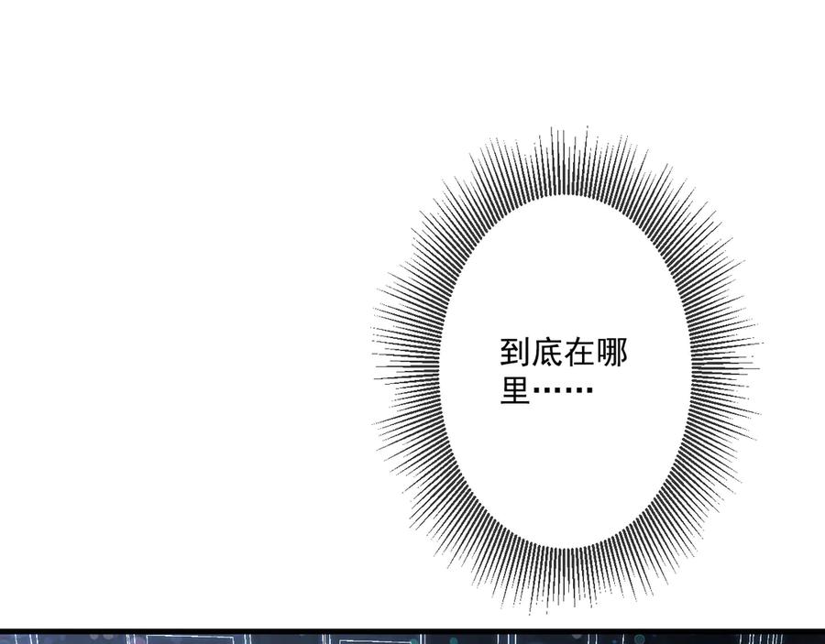The image size is (825, 644).
Task: Click the character 到 in the bubble
Action: [516, 354]
